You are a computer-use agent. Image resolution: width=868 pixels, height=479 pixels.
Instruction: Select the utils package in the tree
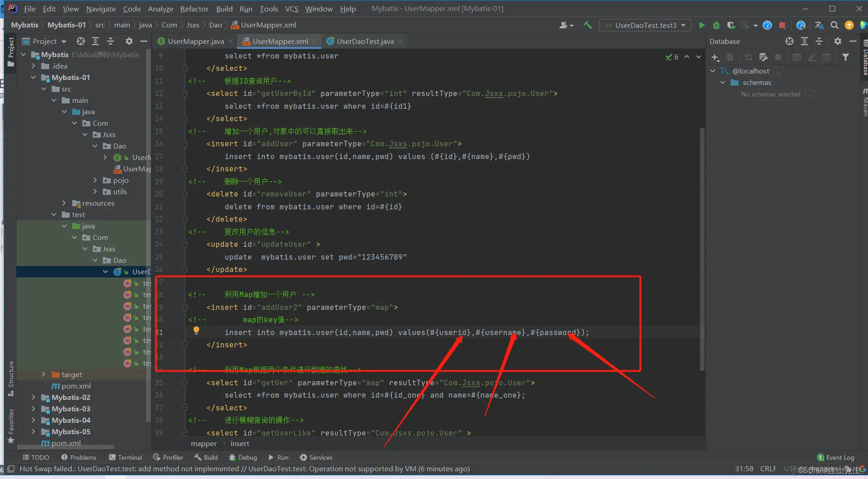point(120,192)
